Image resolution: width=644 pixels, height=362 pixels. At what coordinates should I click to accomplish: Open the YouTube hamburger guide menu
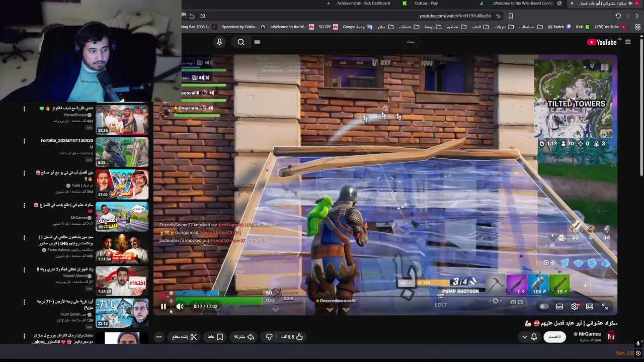628,42
